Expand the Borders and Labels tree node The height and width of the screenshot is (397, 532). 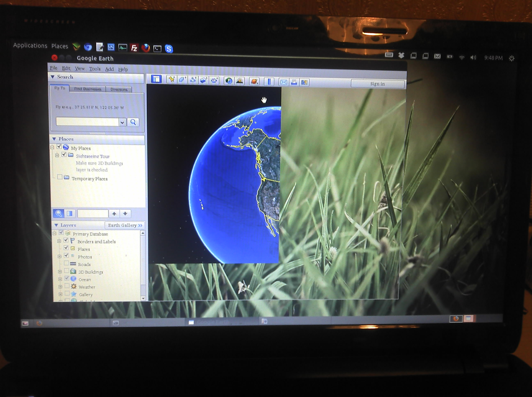tap(59, 241)
